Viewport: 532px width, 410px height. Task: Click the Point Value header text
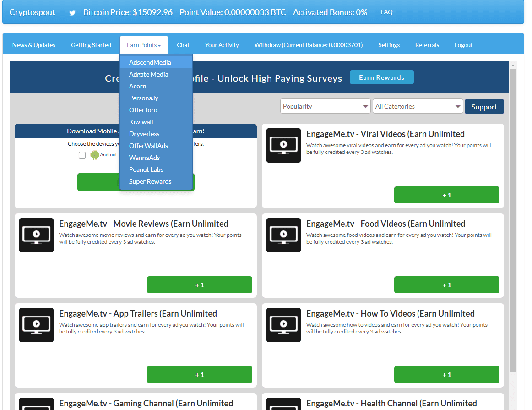233,12
